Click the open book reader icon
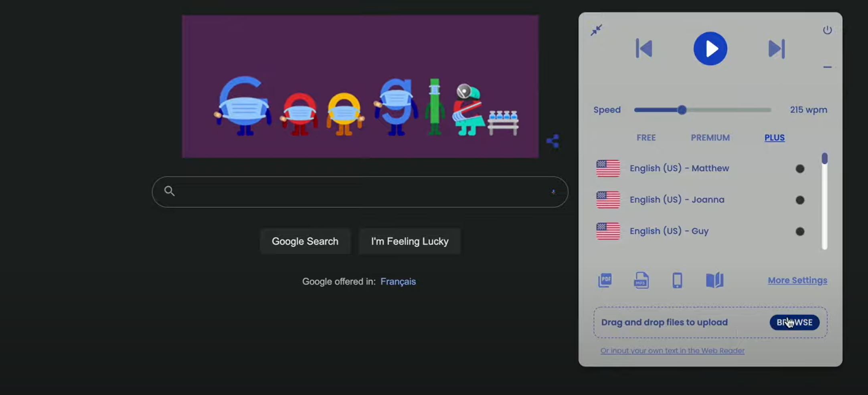 tap(714, 280)
